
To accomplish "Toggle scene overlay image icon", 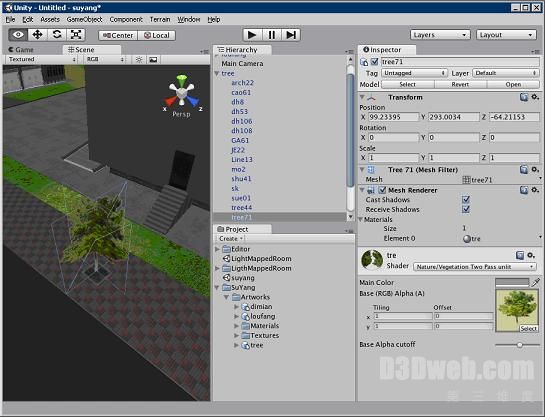I will tap(153, 59).
